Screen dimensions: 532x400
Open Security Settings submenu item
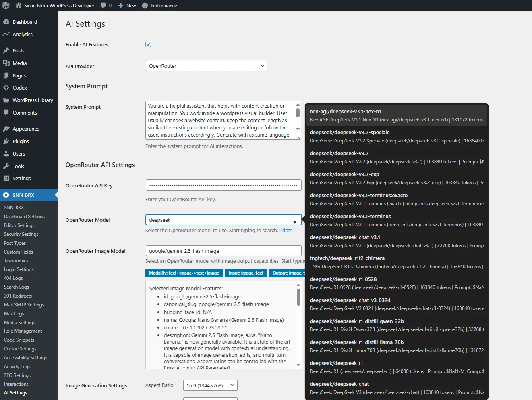coord(21,234)
